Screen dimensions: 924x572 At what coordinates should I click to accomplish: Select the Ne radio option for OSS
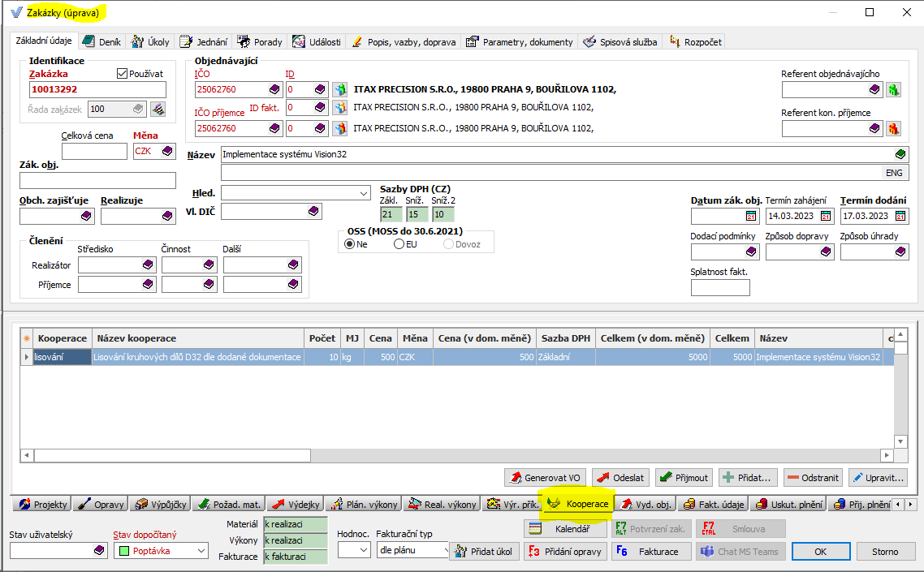[350, 244]
